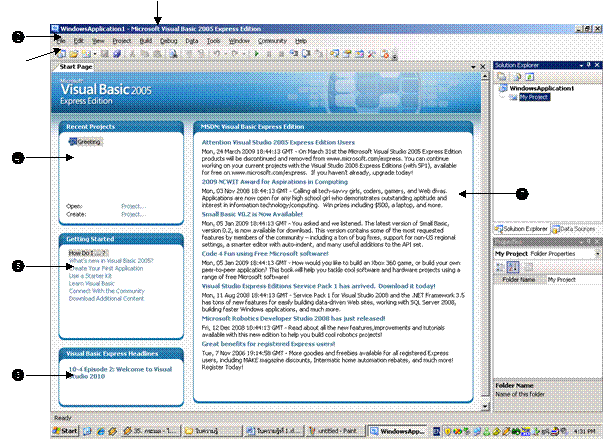
Task: Open the Add New Item dropdown arrow
Action: (95, 54)
